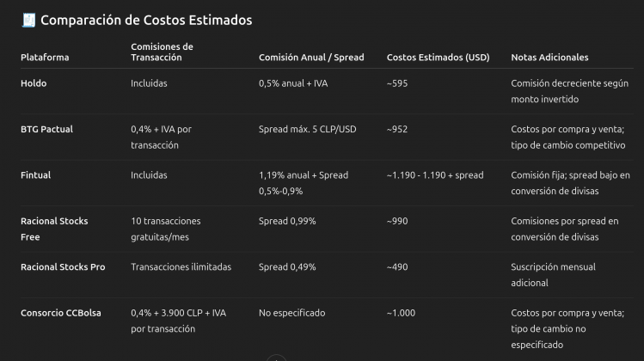Click the 'Comisión Anual / Spread' header
The width and height of the screenshot is (644, 361).
[x=311, y=58]
